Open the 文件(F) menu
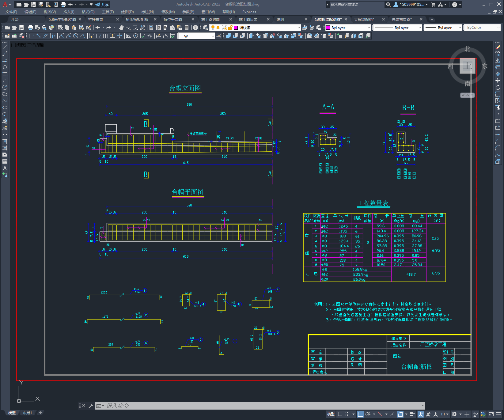Viewport: 504px width, 420px height. 11,12
